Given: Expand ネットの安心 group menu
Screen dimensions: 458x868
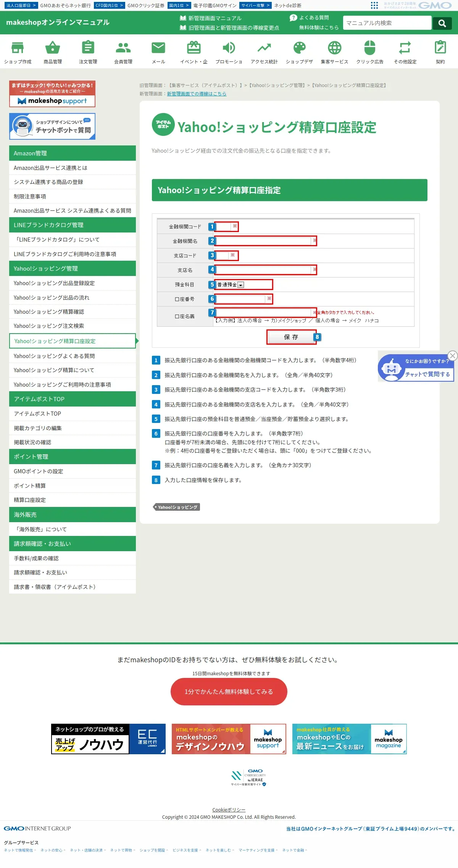Looking at the screenshot, I should (x=53, y=850).
